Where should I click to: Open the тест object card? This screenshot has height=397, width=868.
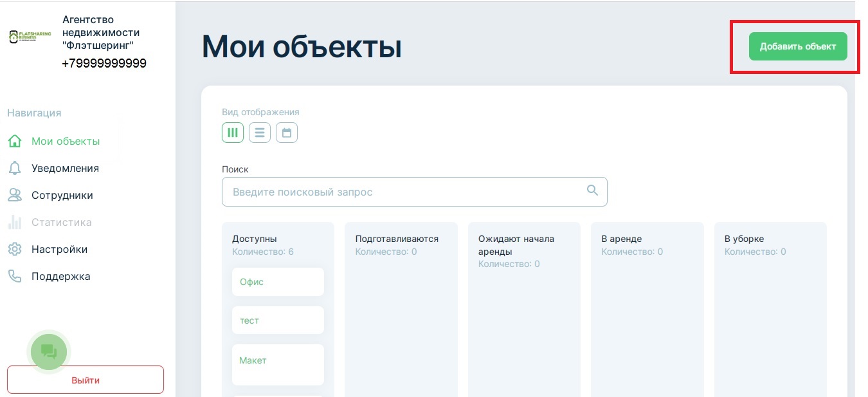[278, 320]
